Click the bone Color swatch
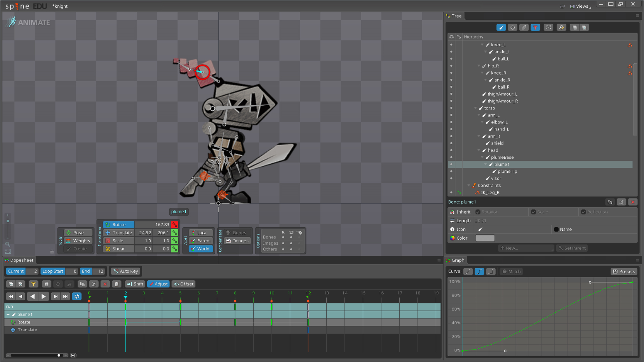Viewport: 644px width, 362px height. 485,238
